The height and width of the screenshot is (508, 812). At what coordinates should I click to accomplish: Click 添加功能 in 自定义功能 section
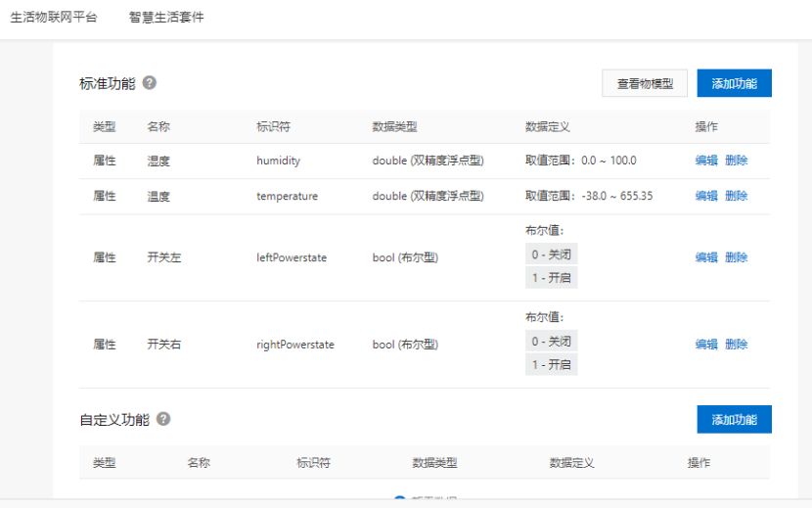(735, 419)
